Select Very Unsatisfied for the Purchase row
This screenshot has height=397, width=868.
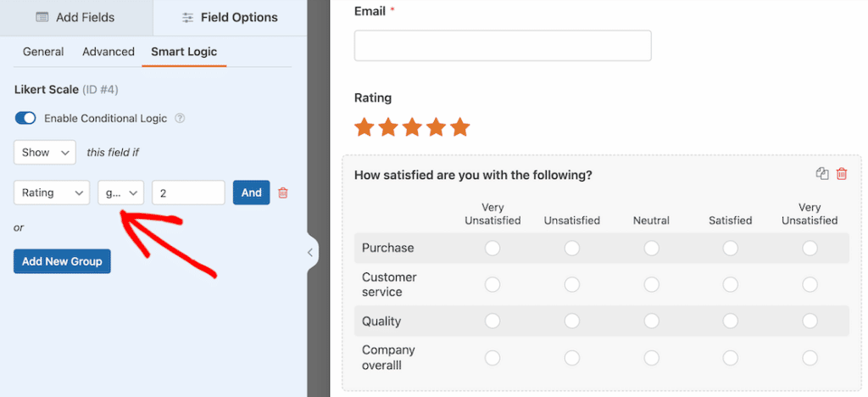[x=492, y=248]
